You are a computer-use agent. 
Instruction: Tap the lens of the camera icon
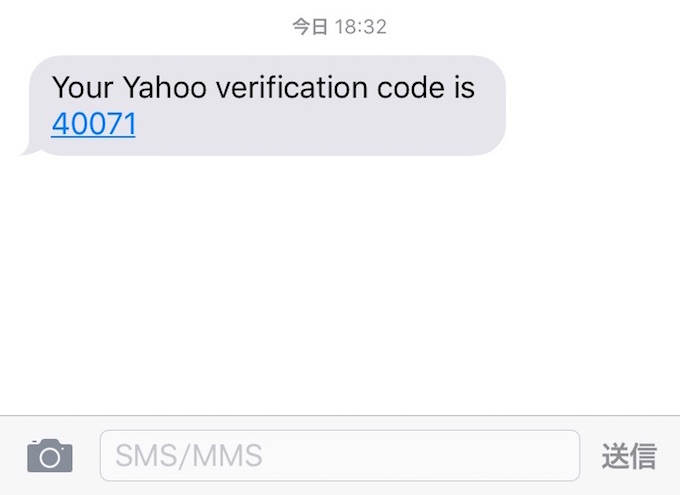coord(50,457)
